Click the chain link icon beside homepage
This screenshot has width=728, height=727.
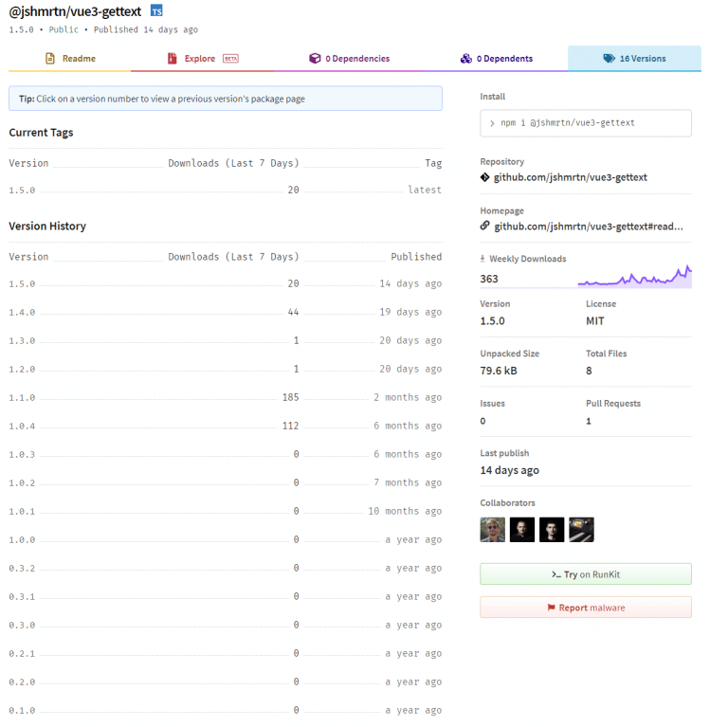(x=484, y=227)
